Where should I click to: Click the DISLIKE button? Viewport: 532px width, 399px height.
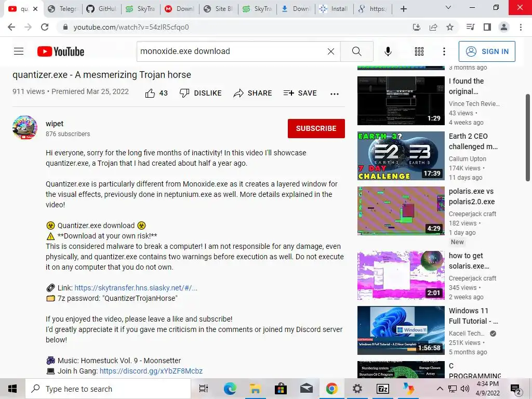pos(201,93)
